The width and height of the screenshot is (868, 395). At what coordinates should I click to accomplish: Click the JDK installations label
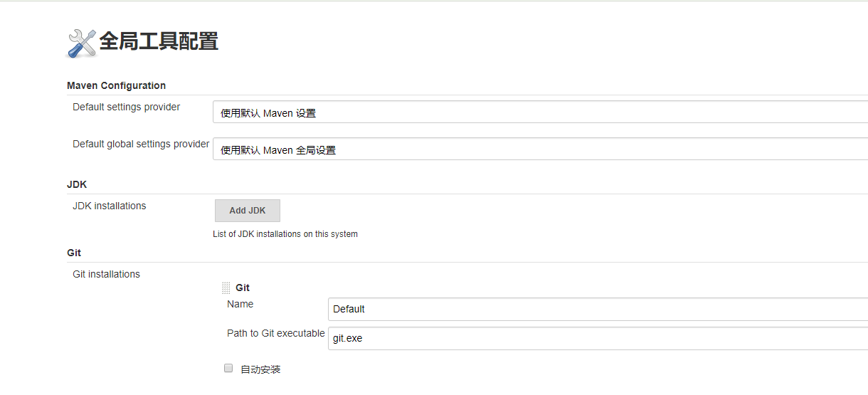click(x=110, y=206)
